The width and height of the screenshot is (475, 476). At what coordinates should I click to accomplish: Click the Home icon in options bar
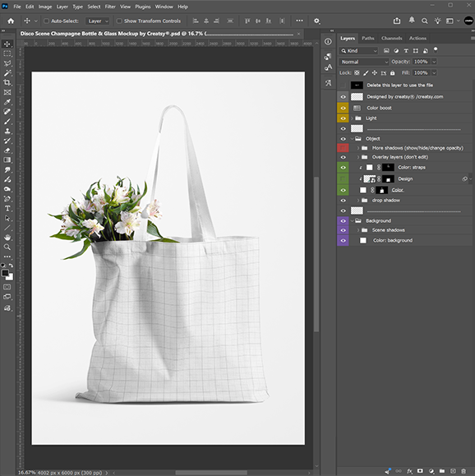pos(11,21)
